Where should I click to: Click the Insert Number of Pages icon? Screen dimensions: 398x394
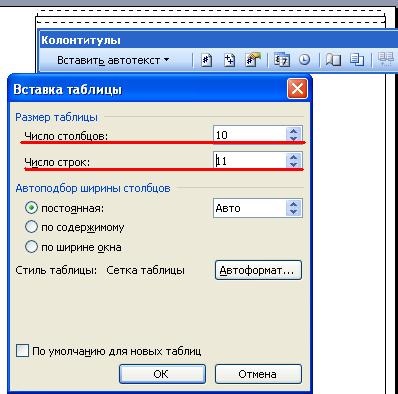pyautogui.click(x=229, y=60)
